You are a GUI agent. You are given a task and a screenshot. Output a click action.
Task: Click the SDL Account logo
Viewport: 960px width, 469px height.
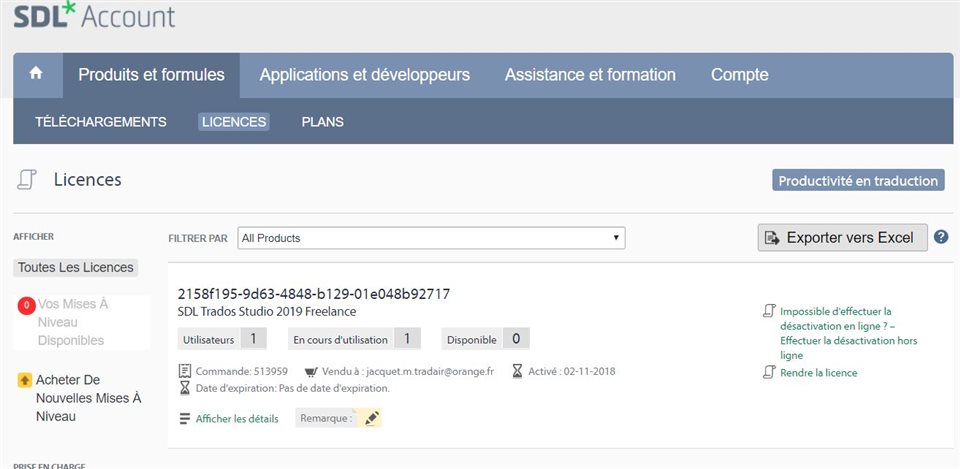point(94,15)
